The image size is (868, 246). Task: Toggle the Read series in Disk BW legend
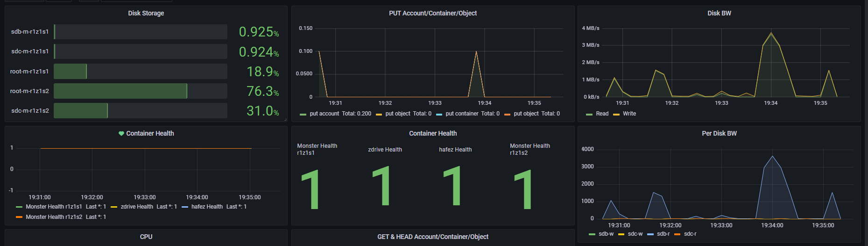602,114
